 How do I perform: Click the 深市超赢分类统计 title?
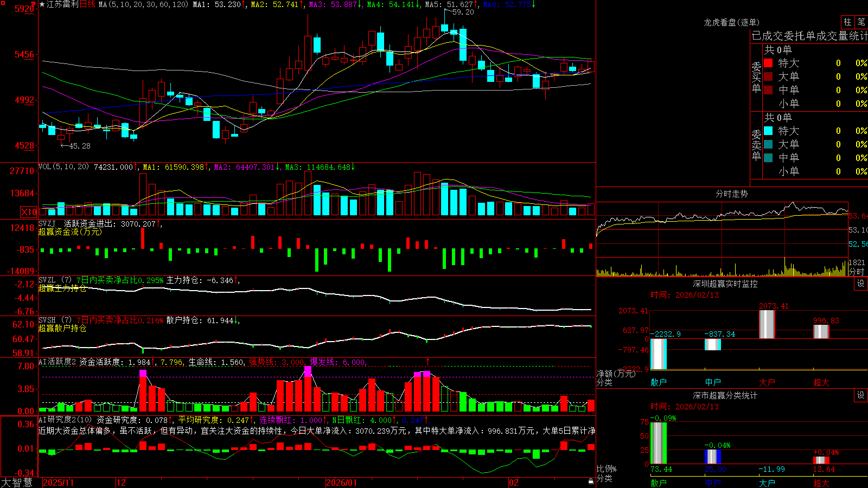click(x=725, y=395)
